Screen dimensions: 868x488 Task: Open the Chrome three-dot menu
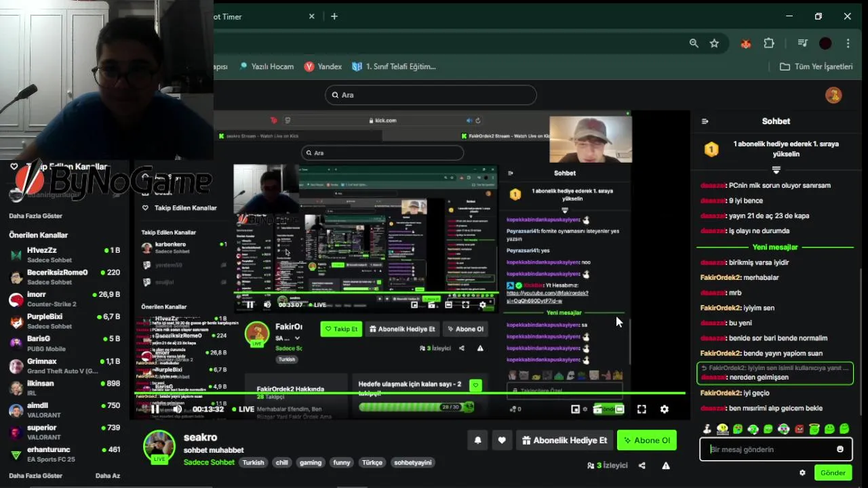848,43
